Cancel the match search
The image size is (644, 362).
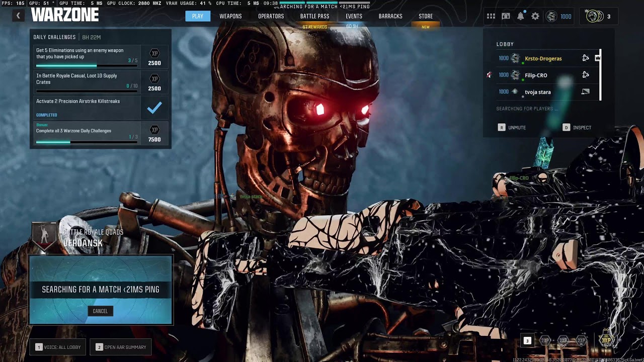click(100, 311)
